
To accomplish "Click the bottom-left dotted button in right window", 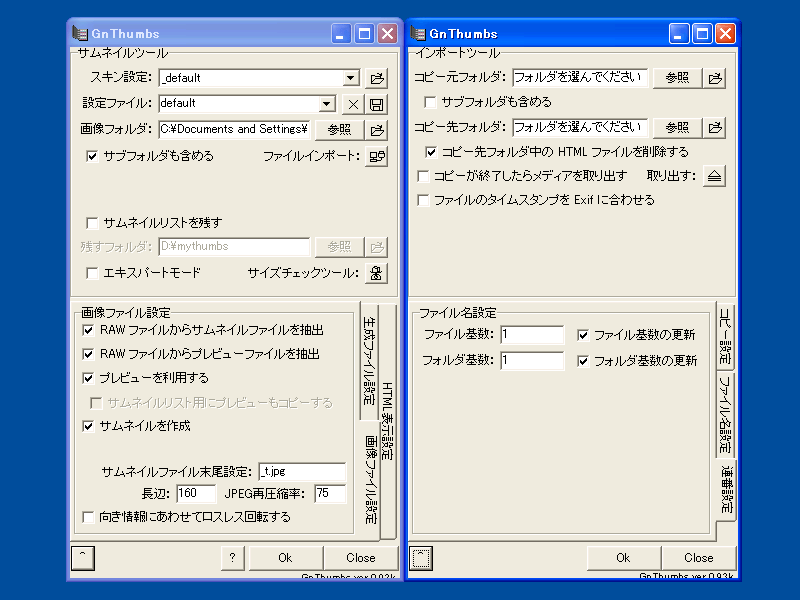I will point(421,558).
